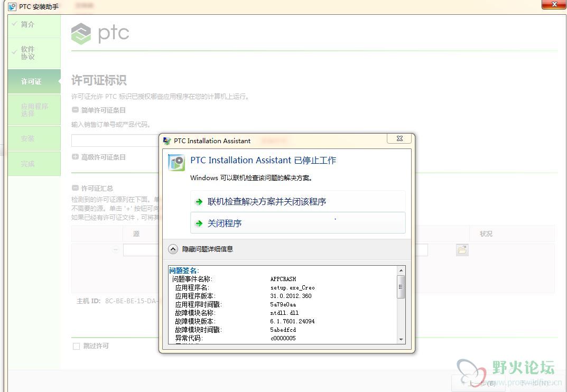Collapse the 许可证汇总 section

75,188
